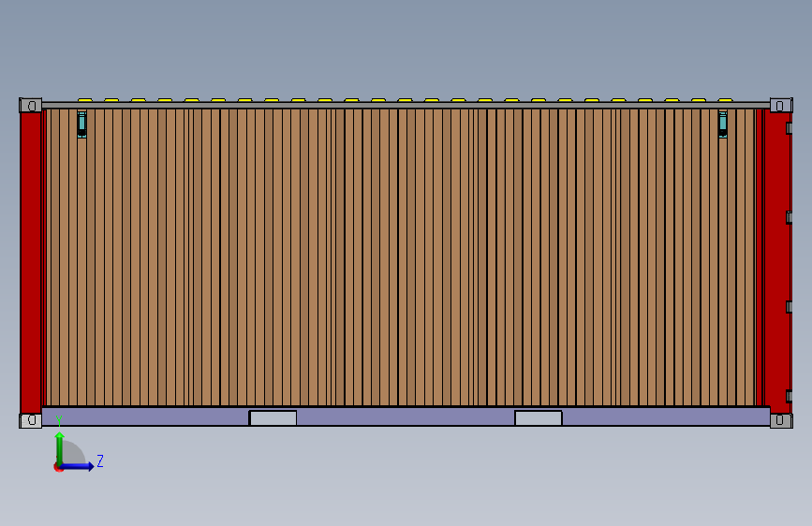The height and width of the screenshot is (526, 812).
Task: Select the red right door-end post
Action: pyautogui.click(x=777, y=263)
